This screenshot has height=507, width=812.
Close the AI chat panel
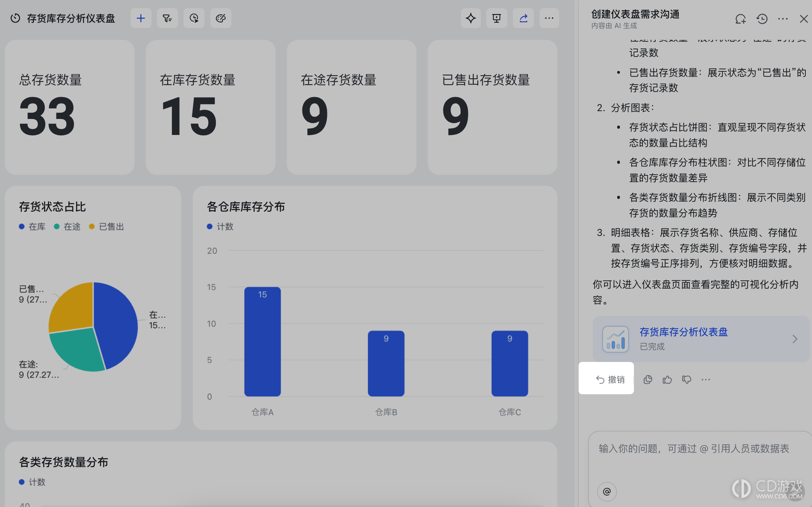tap(803, 19)
